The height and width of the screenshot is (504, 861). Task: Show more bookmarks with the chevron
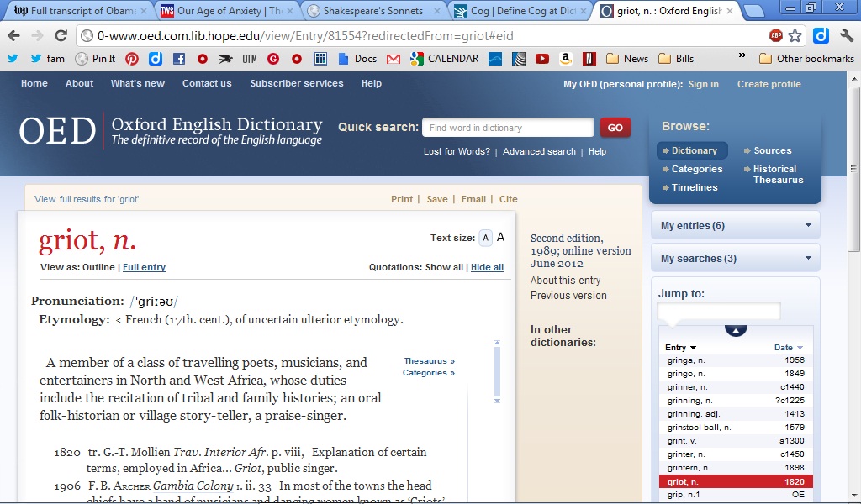click(742, 55)
